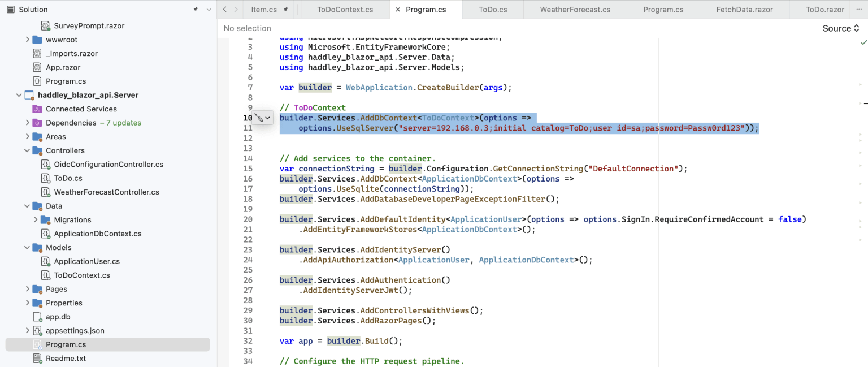Viewport: 868px width, 367px height.
Task: Open the Source view dropdown
Action: (841, 28)
